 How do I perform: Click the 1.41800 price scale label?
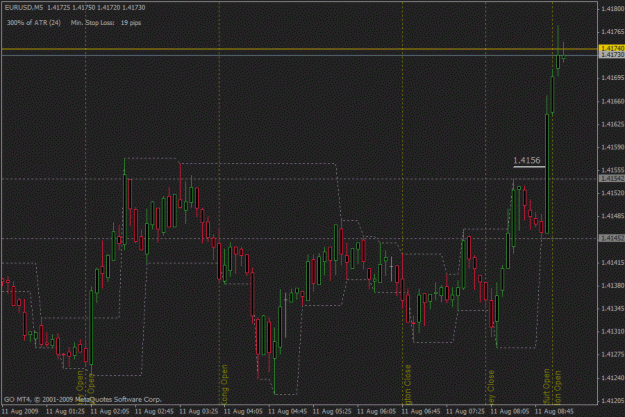coord(613,8)
